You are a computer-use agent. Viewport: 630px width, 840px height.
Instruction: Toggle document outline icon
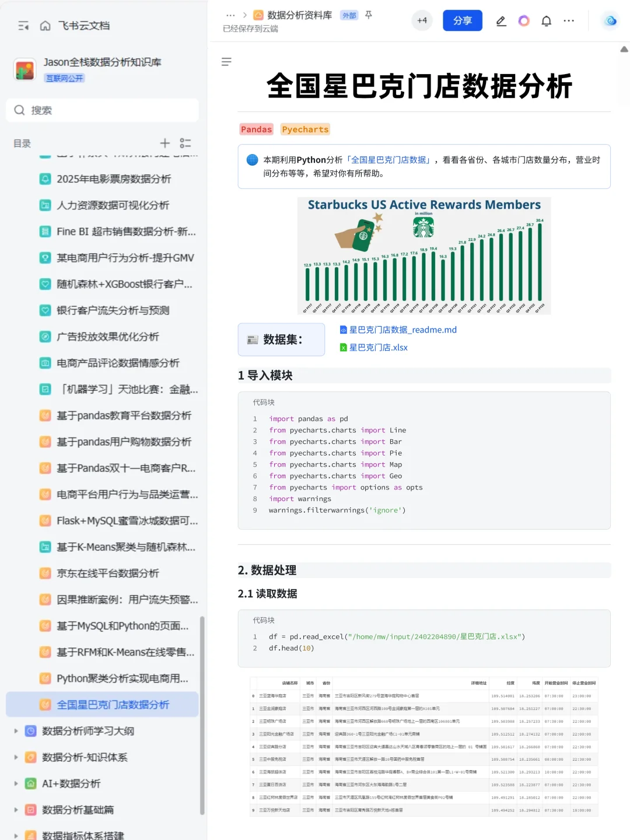point(226,62)
